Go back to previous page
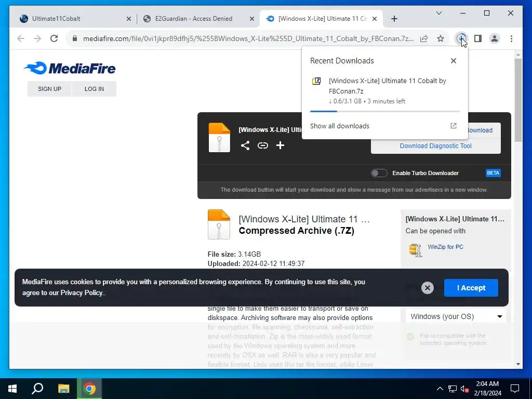 (x=21, y=38)
